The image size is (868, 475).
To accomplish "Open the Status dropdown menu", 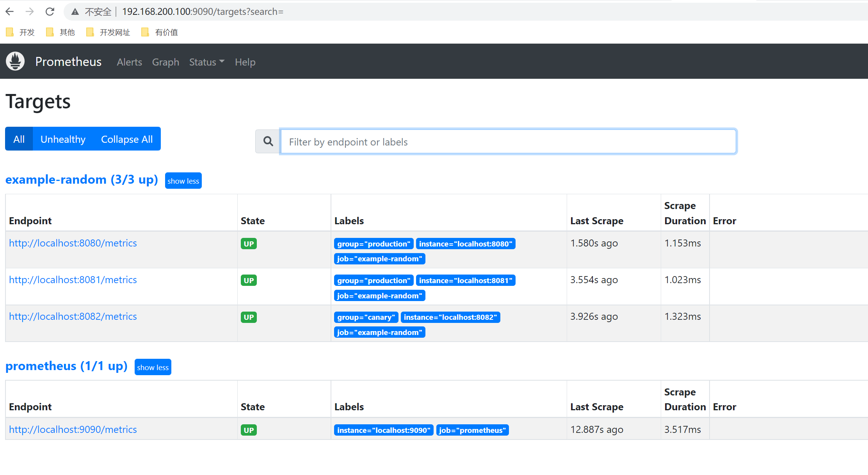I will click(206, 62).
